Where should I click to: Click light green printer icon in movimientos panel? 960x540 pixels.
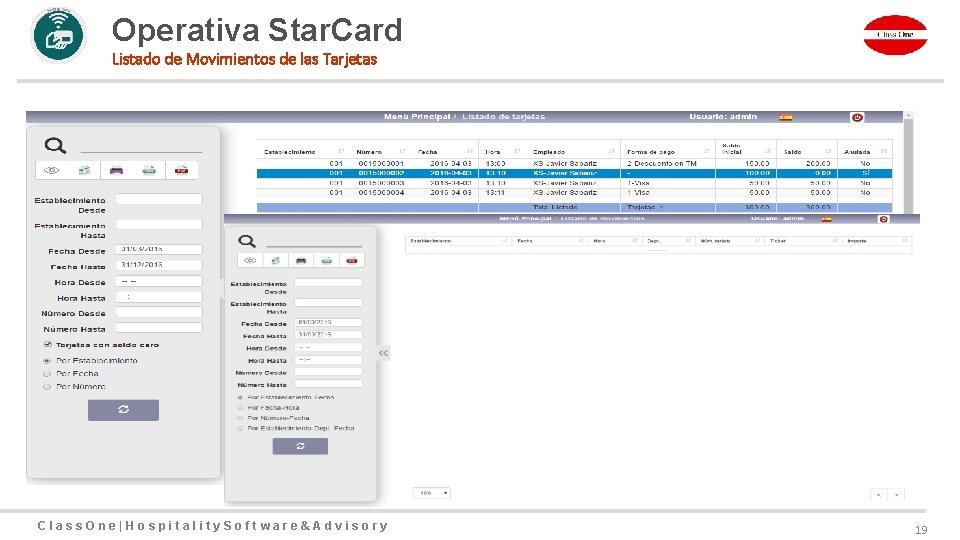pyautogui.click(x=326, y=260)
